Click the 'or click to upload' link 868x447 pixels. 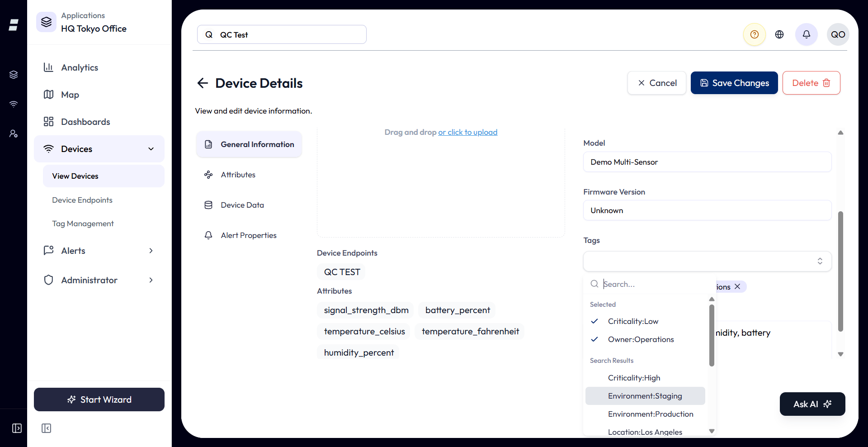click(x=468, y=132)
